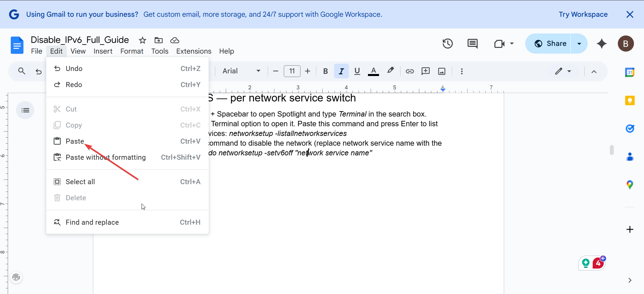Open the comments panel icon
Viewport: 644px width, 294px height.
click(x=472, y=44)
